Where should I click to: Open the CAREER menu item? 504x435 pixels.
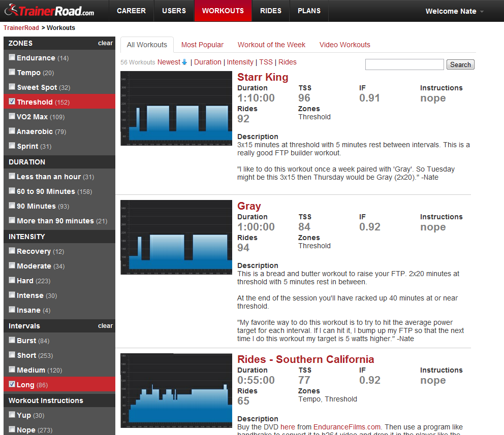[x=131, y=11]
